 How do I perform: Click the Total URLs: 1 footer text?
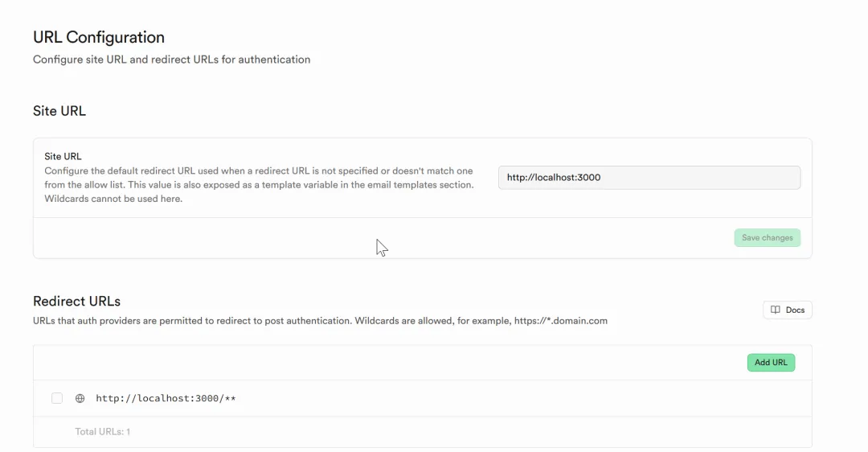coord(102,432)
